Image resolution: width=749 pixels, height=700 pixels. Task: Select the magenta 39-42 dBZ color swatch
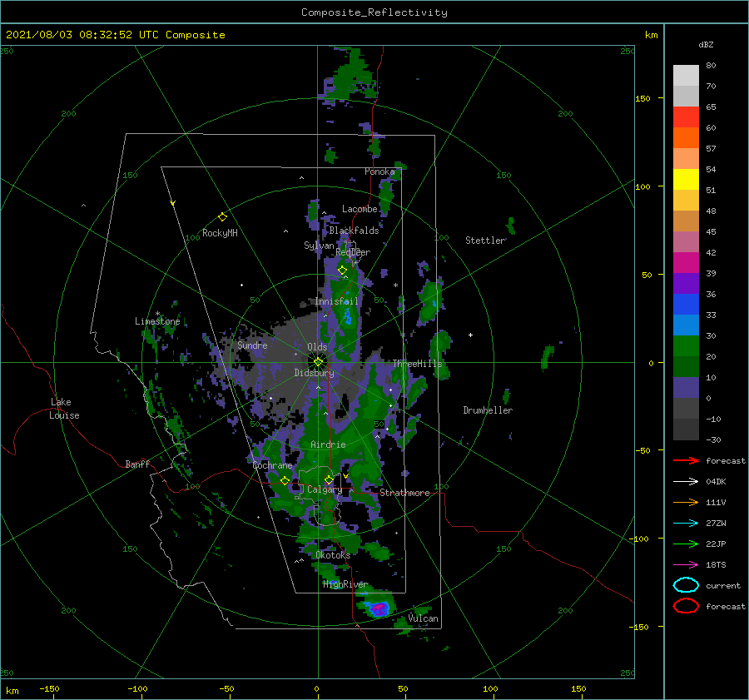686,263
